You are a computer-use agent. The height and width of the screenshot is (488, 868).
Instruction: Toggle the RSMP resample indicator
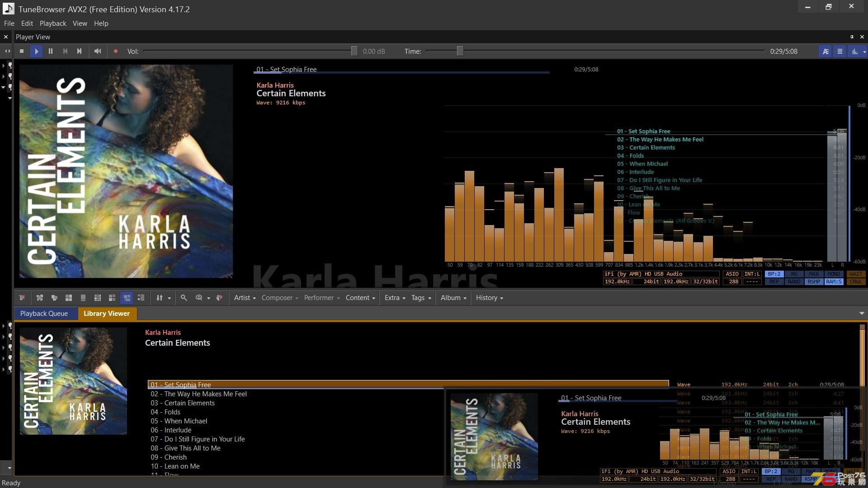click(814, 282)
